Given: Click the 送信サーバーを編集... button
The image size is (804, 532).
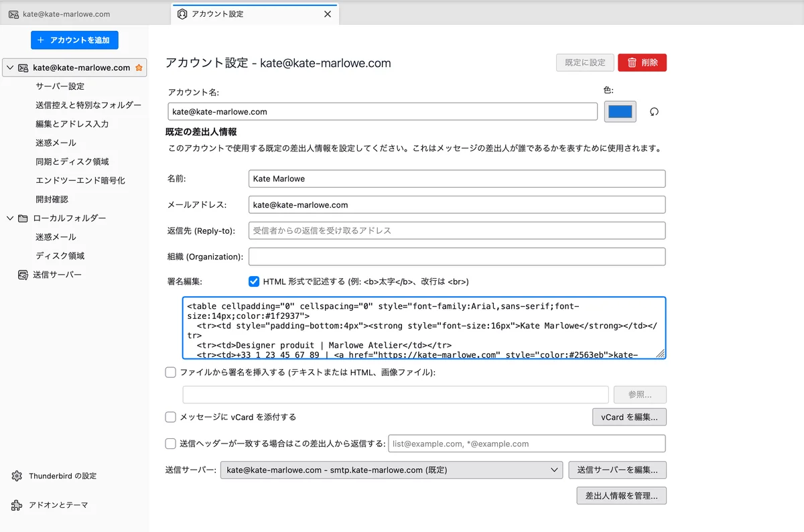Looking at the screenshot, I should 617,470.
